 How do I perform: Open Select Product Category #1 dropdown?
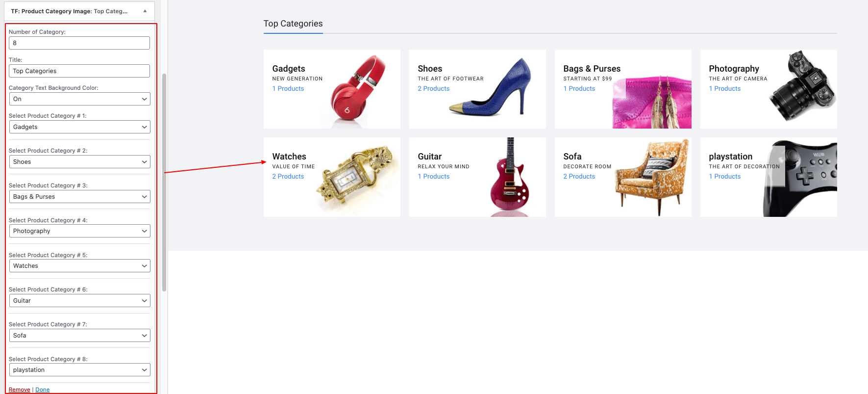pos(79,127)
